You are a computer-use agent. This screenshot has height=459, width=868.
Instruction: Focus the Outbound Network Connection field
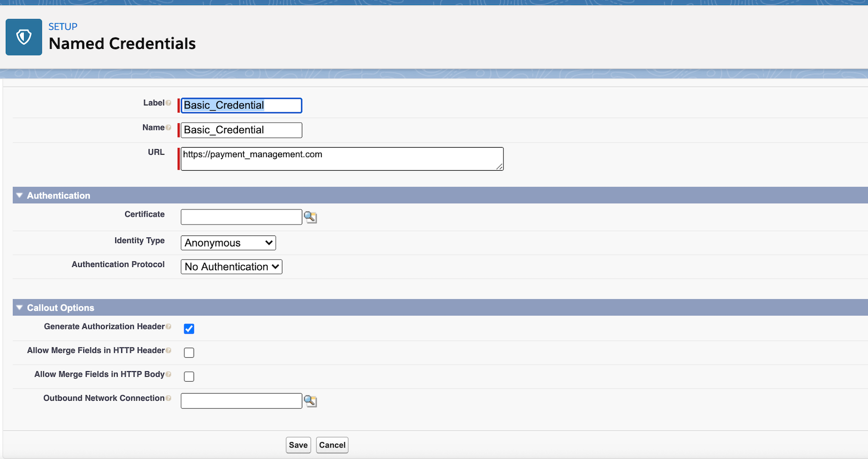pos(241,401)
